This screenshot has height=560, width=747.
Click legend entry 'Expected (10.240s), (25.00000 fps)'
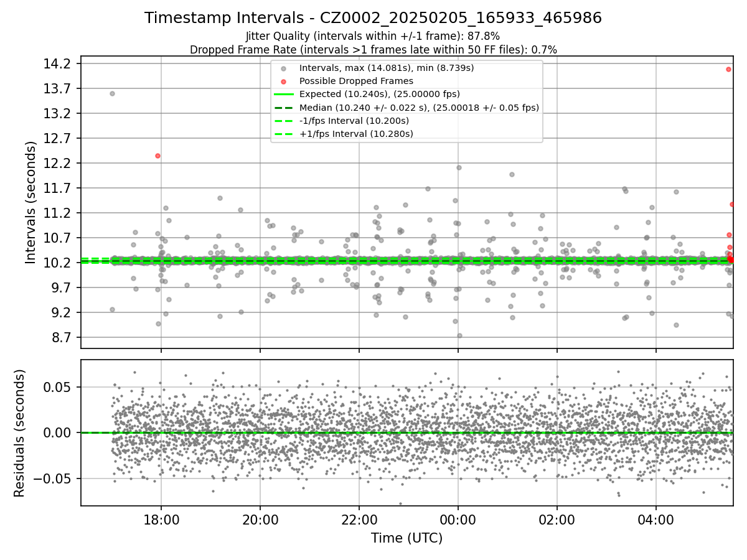coord(379,94)
